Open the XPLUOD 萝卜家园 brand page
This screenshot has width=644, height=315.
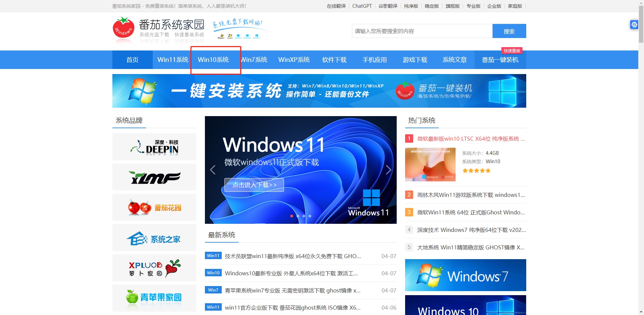tap(154, 268)
